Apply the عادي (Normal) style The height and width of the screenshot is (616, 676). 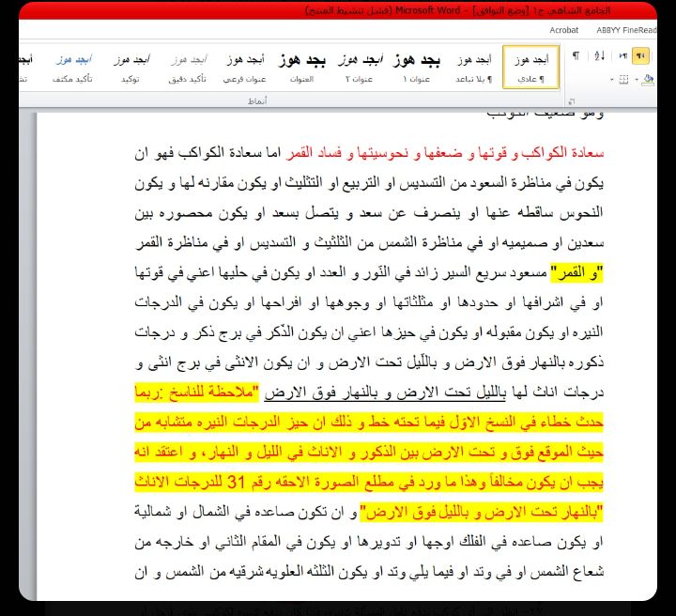click(530, 67)
